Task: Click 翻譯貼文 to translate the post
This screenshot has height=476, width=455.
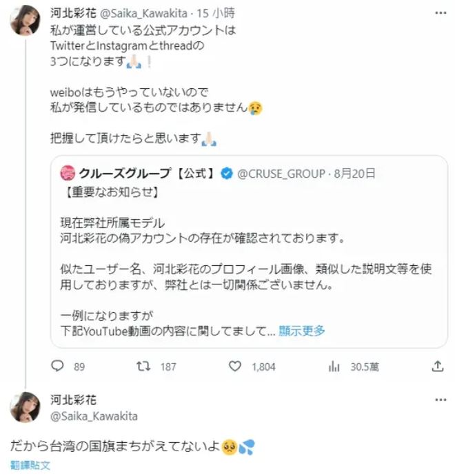Action: coord(30,465)
